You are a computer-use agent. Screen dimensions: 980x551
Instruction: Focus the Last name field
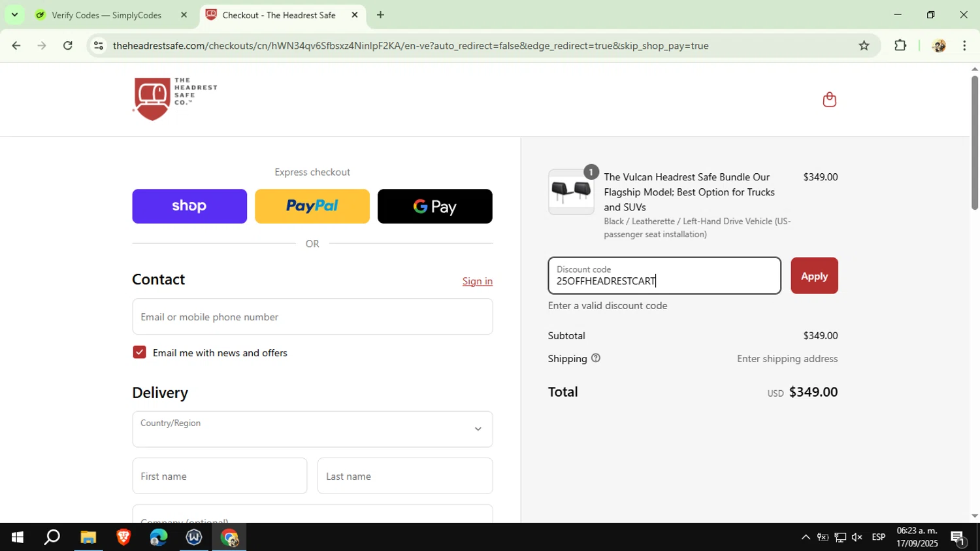tap(405, 476)
